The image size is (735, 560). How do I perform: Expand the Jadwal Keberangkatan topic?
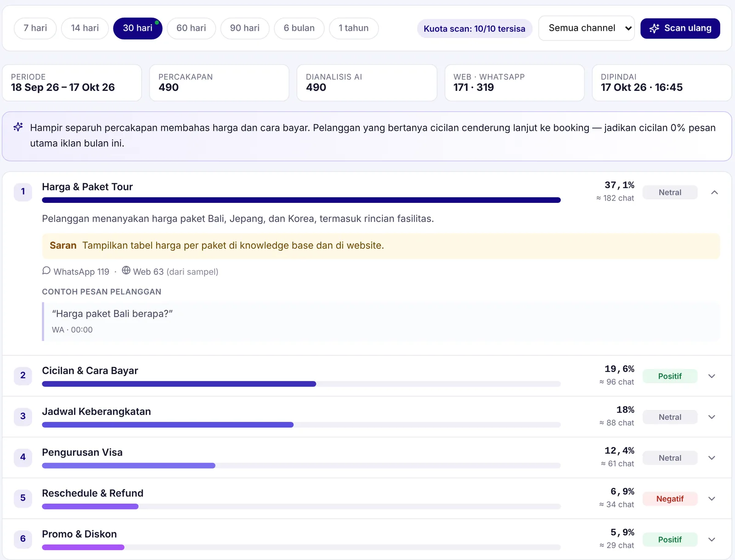click(712, 417)
